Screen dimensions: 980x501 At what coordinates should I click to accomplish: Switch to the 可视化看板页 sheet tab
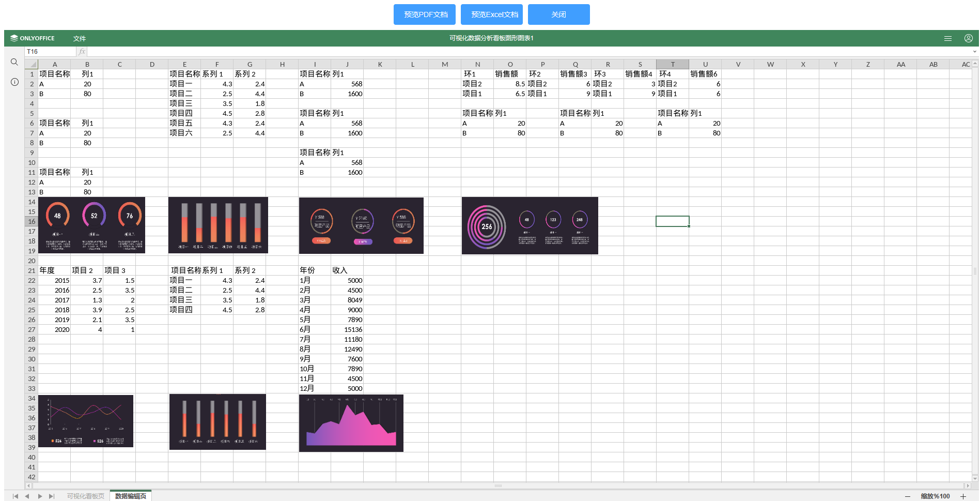[85, 496]
